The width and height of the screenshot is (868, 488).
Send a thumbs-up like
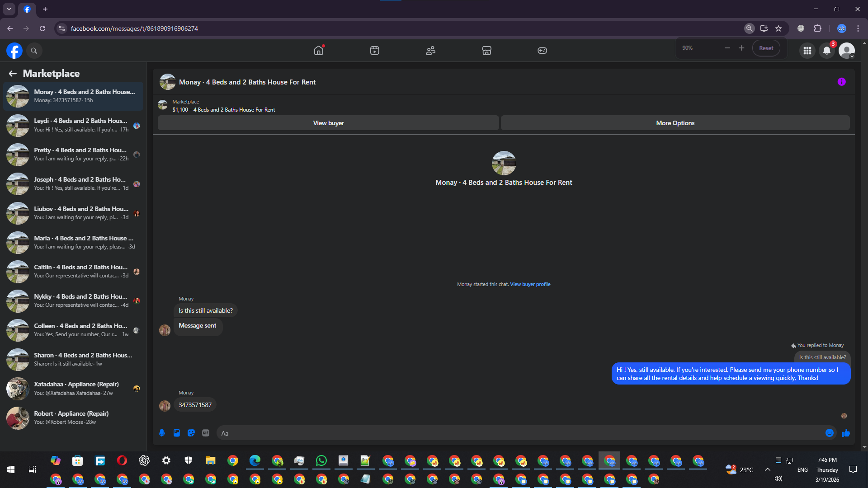click(x=845, y=433)
